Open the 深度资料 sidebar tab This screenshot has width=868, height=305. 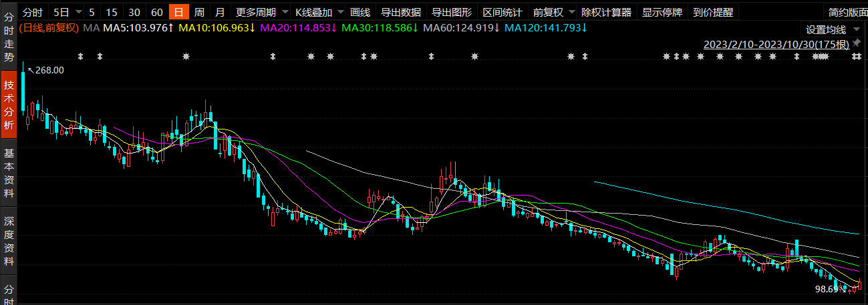point(9,234)
